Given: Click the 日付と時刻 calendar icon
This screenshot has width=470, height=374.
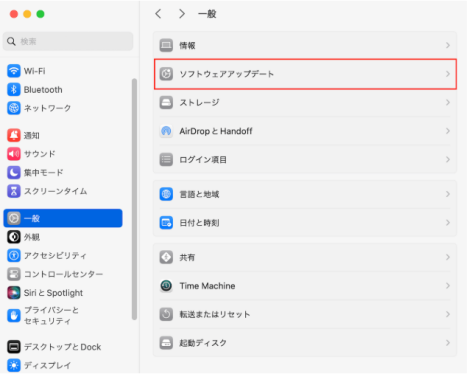Looking at the screenshot, I should [166, 223].
